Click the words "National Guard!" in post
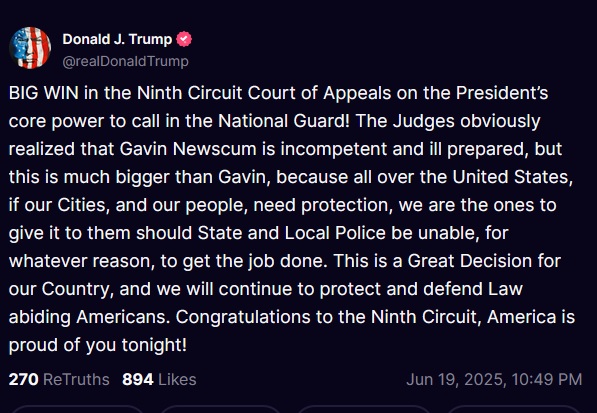 pyautogui.click(x=284, y=121)
